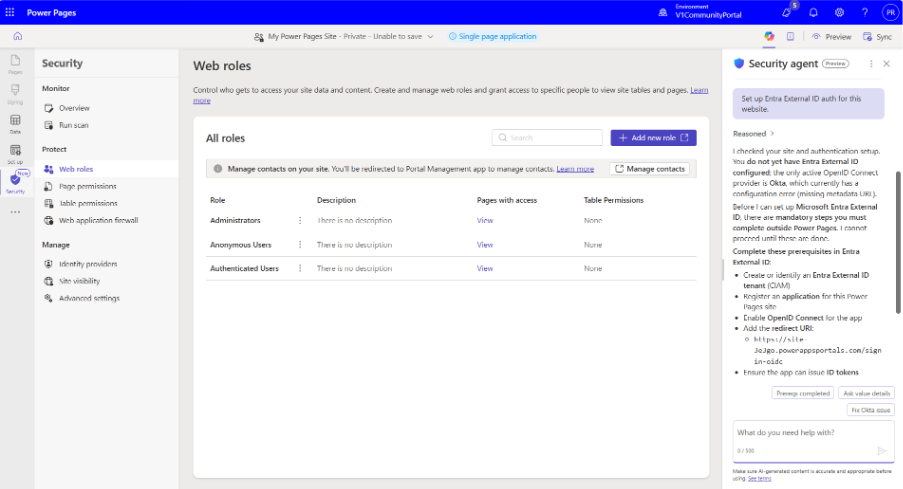Open the Copilot icon in command bar
The width and height of the screenshot is (903, 489).
769,36
